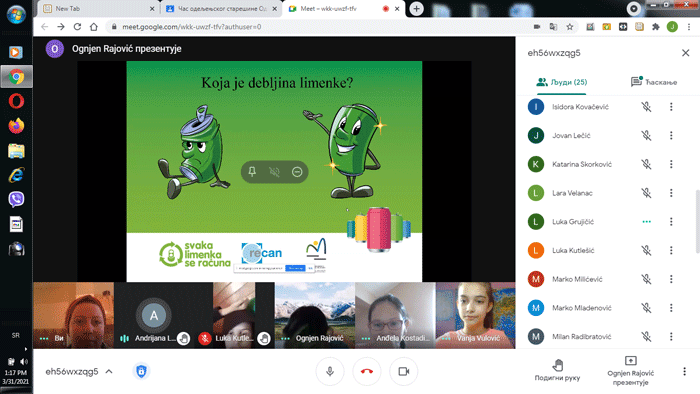Close the participants side panel
This screenshot has height=394, width=700.
coord(686,53)
